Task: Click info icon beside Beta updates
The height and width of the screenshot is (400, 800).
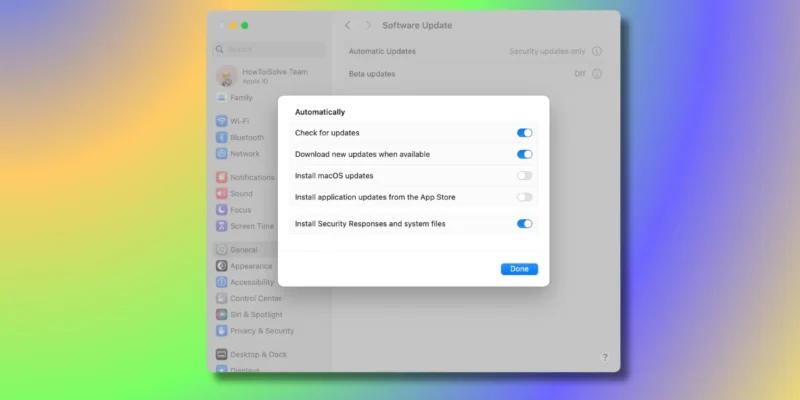Action: pos(597,73)
